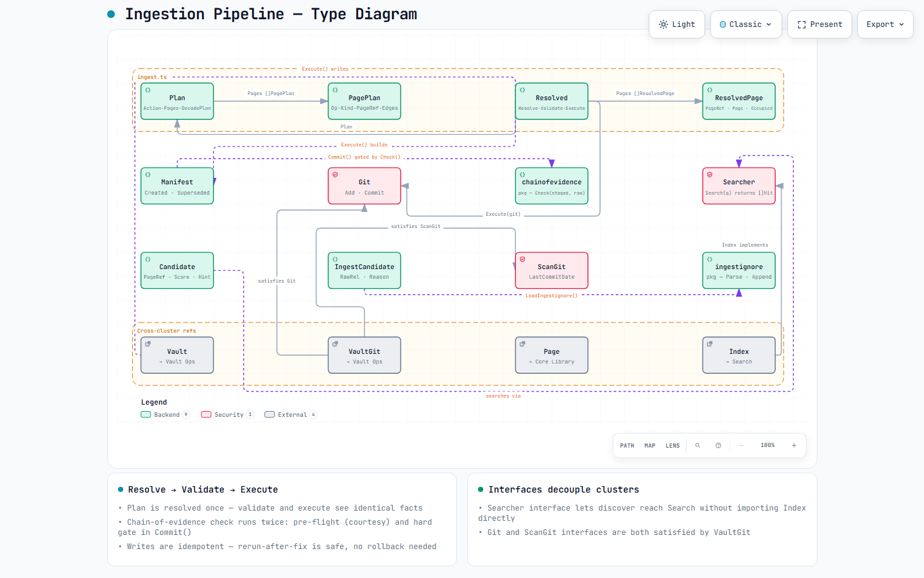Screen dimensions: 924x578
Task: Click the external-link icon on the VaultGit node
Action: (335, 344)
